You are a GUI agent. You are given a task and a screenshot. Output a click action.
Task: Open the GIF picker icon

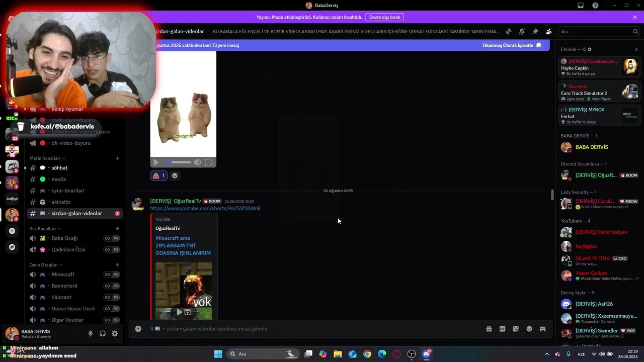[x=502, y=329]
